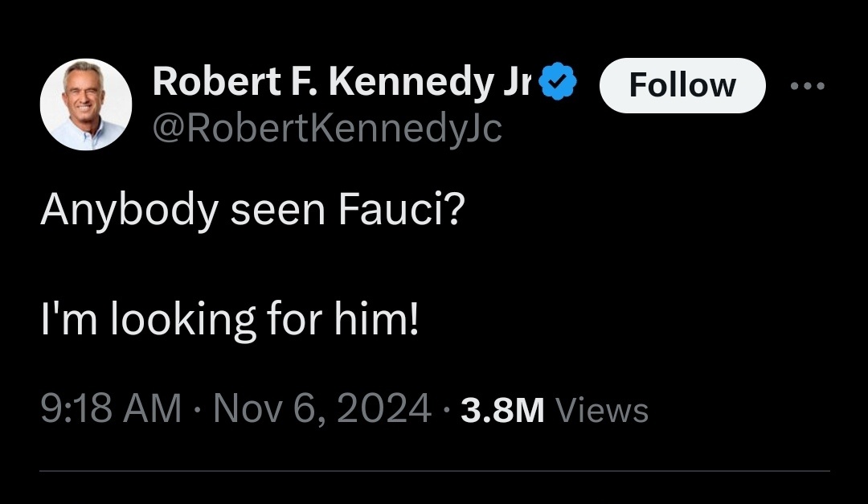Open the 9:18 AM timestamp

(x=111, y=410)
